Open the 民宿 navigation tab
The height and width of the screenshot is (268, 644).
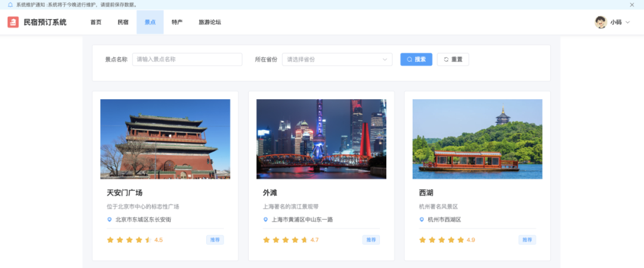(x=123, y=22)
